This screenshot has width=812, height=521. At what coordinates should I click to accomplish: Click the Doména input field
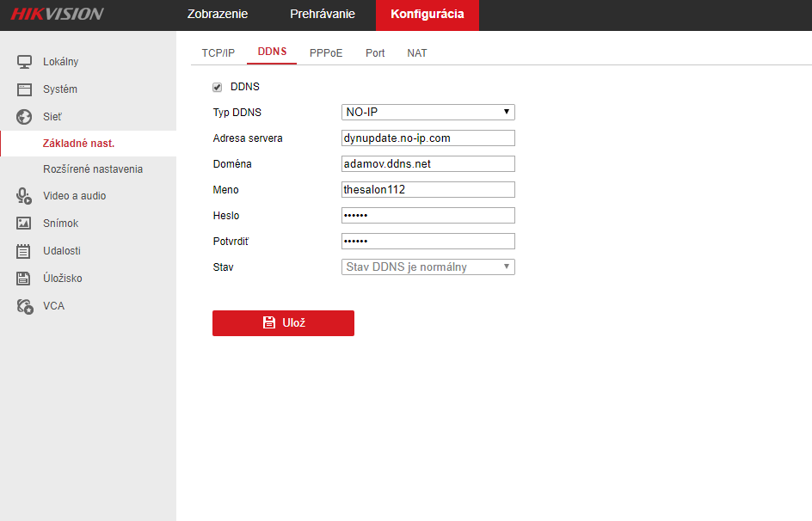[x=428, y=164]
